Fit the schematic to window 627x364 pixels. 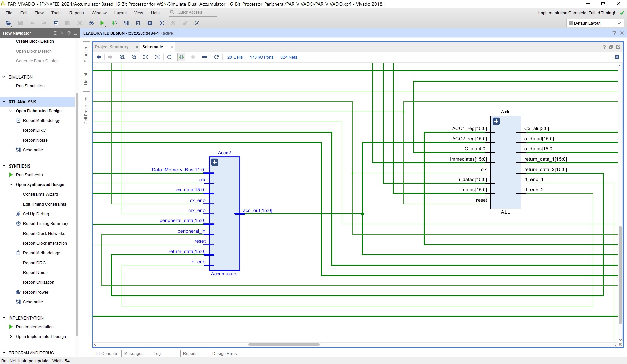146,57
